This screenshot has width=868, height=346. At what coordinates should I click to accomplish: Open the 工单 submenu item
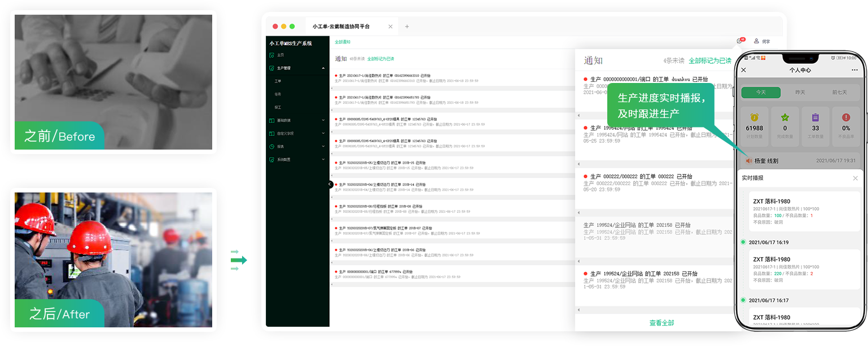tap(278, 81)
